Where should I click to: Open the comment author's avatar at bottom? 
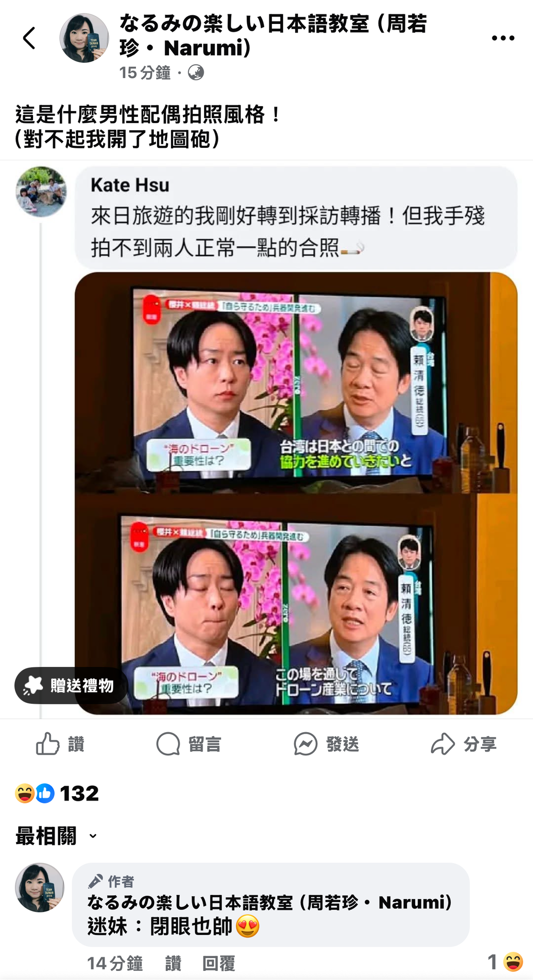pyautogui.click(x=40, y=888)
